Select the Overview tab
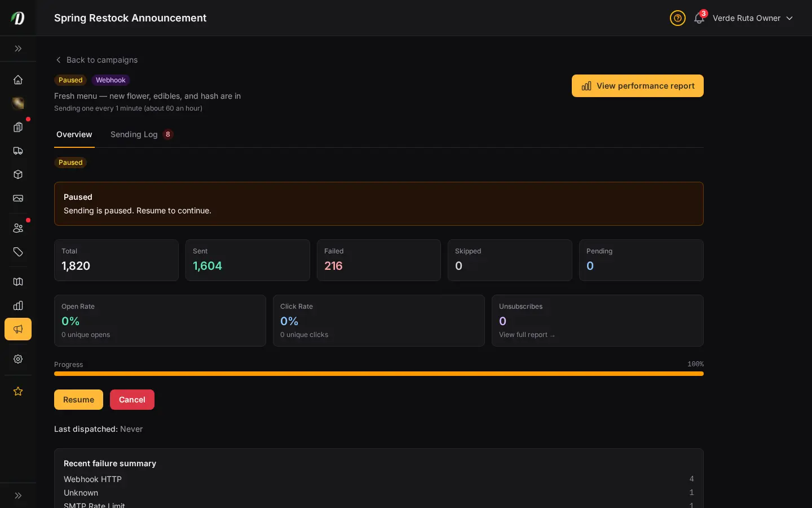 coord(74,134)
